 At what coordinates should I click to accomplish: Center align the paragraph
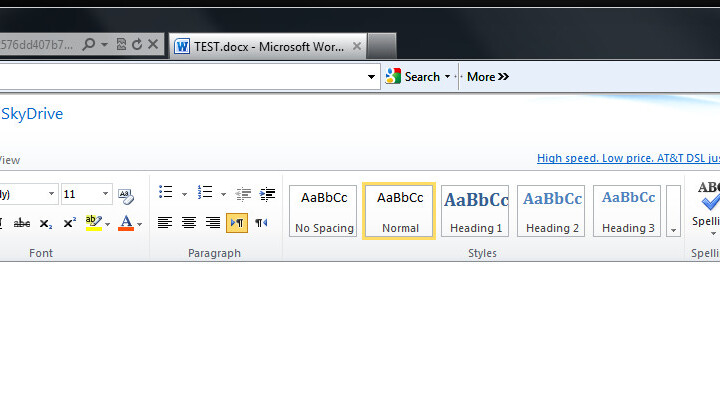(x=189, y=222)
